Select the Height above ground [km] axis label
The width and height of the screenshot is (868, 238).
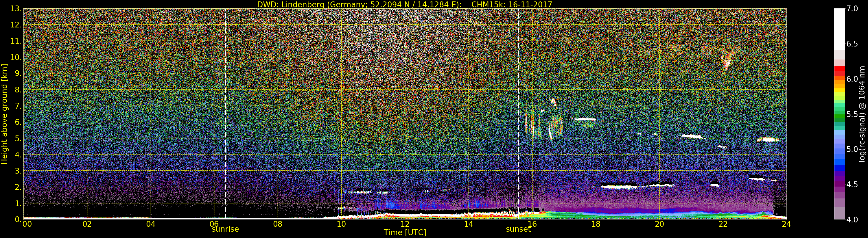(4, 114)
